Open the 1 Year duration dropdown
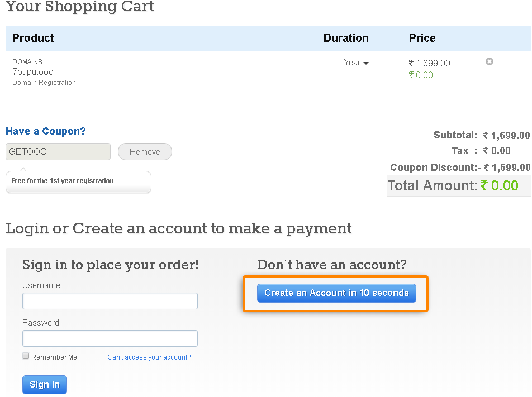Screen dimensions: 532x397 click(x=353, y=63)
